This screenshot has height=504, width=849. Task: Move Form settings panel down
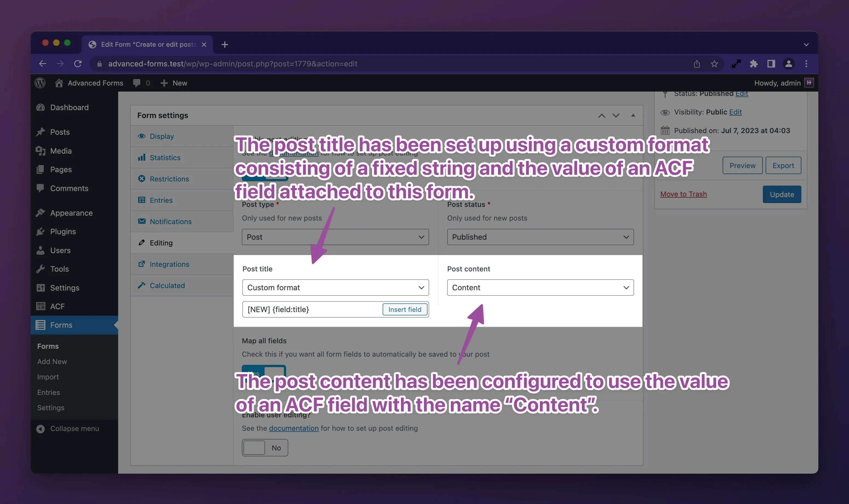pos(616,115)
